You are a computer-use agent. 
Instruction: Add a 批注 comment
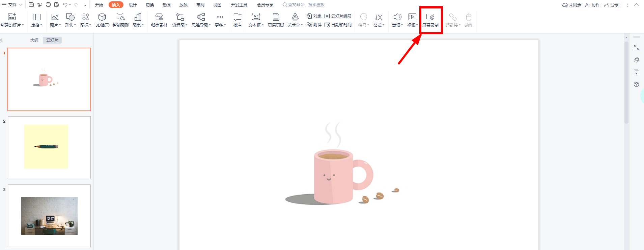pos(237,20)
